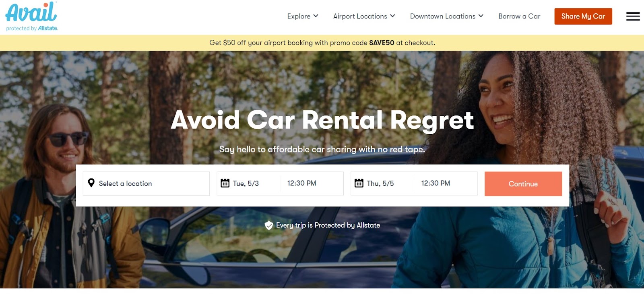
Task: Click the Select a location field
Action: (146, 184)
